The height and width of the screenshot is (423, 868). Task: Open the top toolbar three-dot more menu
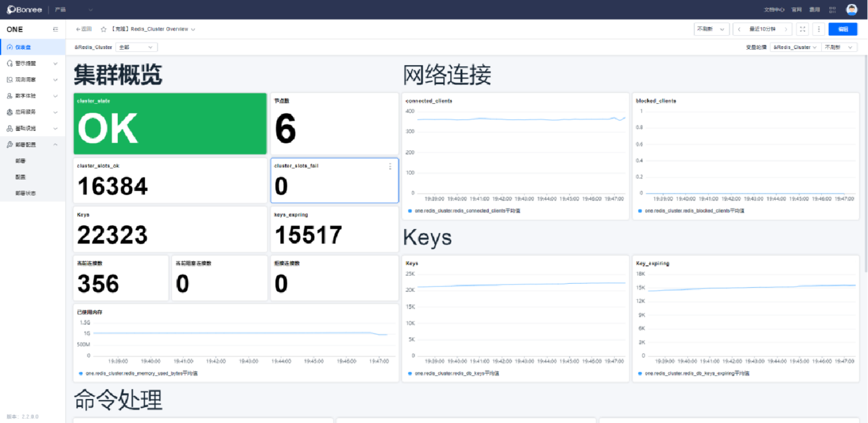tap(819, 29)
